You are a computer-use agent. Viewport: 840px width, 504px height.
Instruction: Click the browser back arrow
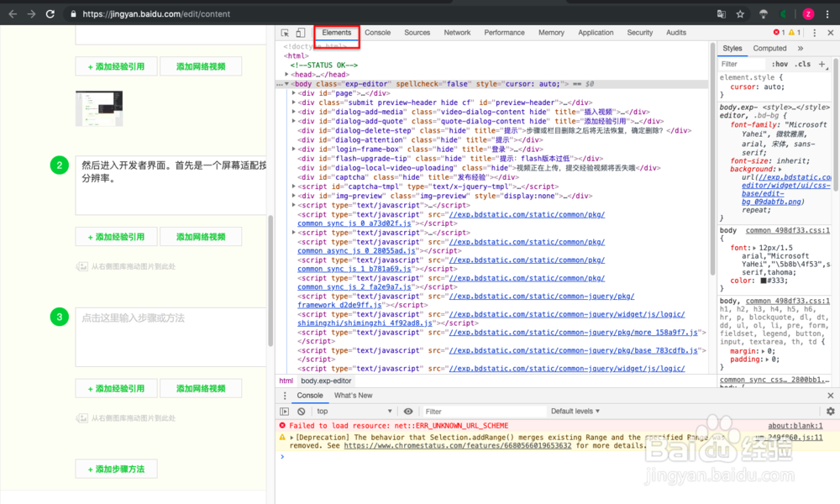pyautogui.click(x=13, y=14)
